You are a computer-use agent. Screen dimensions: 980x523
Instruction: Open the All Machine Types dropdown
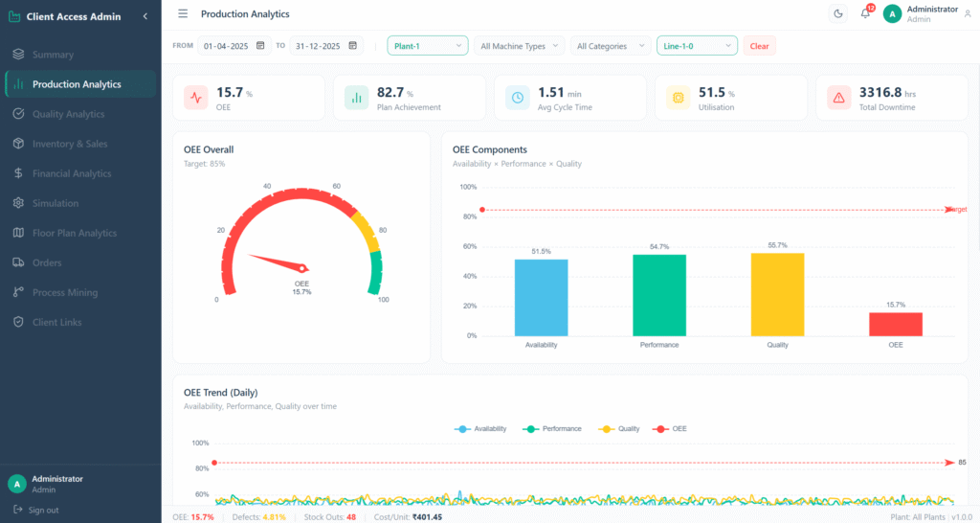coord(520,46)
